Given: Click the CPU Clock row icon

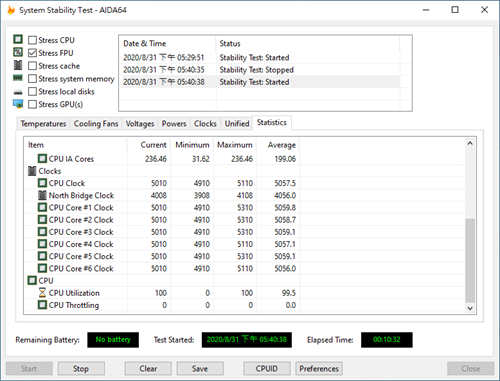Looking at the screenshot, I should (42, 183).
